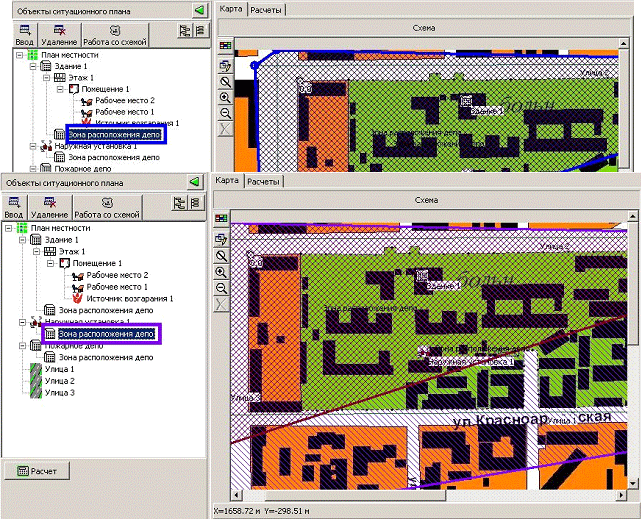The width and height of the screenshot is (641, 519).
Task: Collapse the Помещение 1 node in the lower tree
Action: click(50, 263)
